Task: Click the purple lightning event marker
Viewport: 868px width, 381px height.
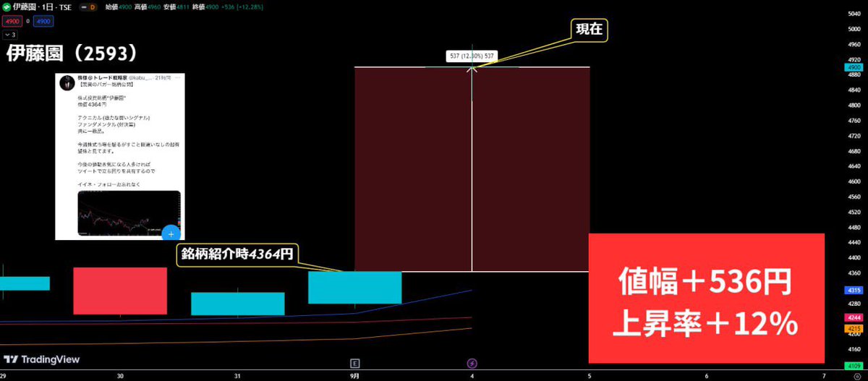Action: (472, 363)
